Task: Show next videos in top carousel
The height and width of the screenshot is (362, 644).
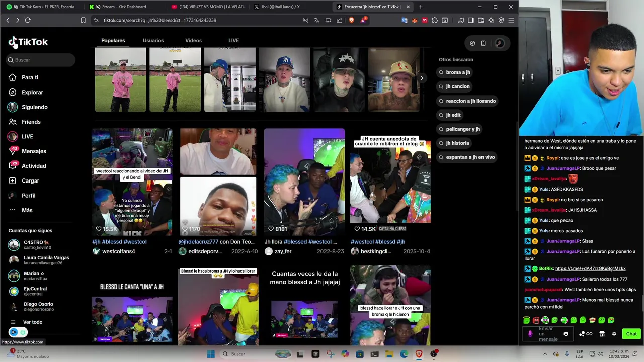Action: pos(422,78)
